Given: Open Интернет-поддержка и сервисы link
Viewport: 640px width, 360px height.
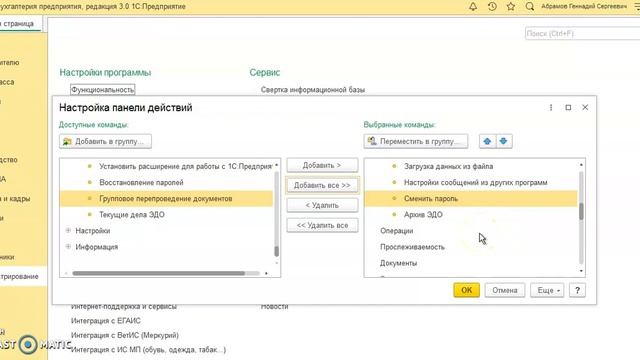Looking at the screenshot, I should click(x=124, y=307).
